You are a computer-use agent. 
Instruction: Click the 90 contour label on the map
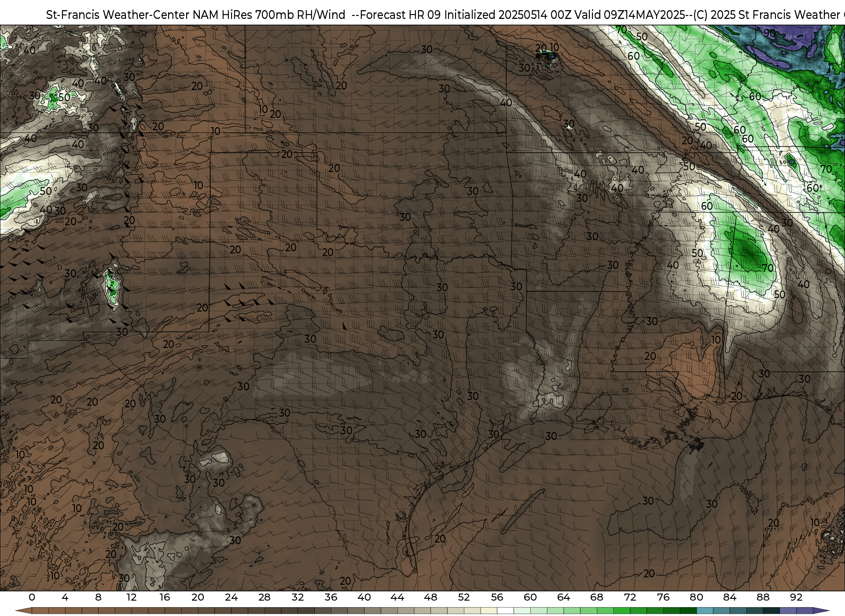point(769,33)
